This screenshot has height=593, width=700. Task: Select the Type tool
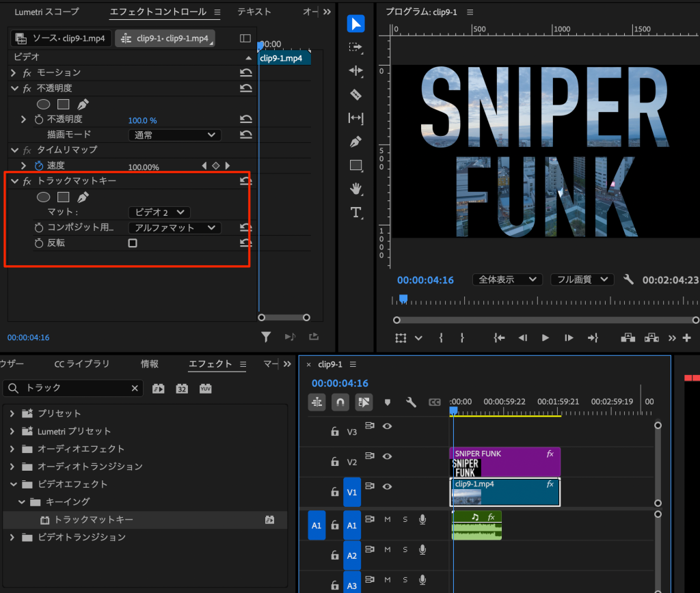tap(356, 212)
